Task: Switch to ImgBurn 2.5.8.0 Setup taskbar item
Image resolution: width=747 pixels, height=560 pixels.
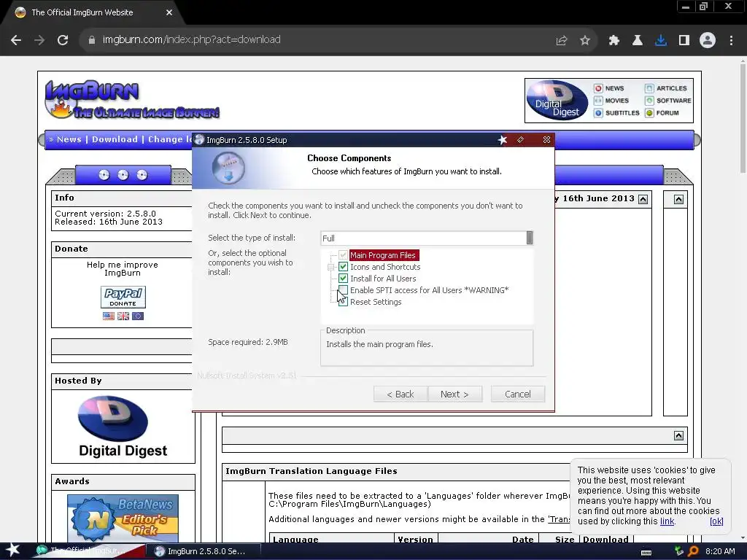Action: (x=206, y=551)
